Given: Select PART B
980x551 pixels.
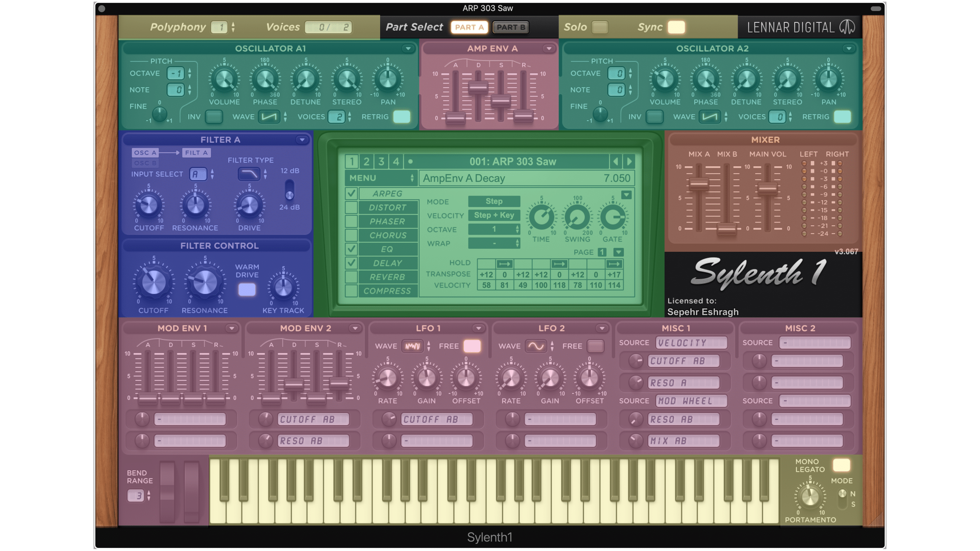Looking at the screenshot, I should coord(511,27).
